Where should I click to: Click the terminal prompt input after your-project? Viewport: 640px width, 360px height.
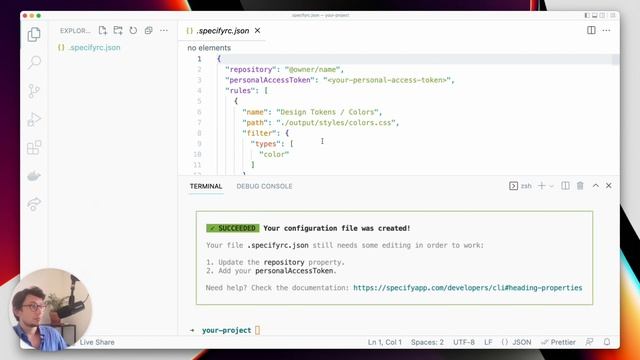(258, 330)
